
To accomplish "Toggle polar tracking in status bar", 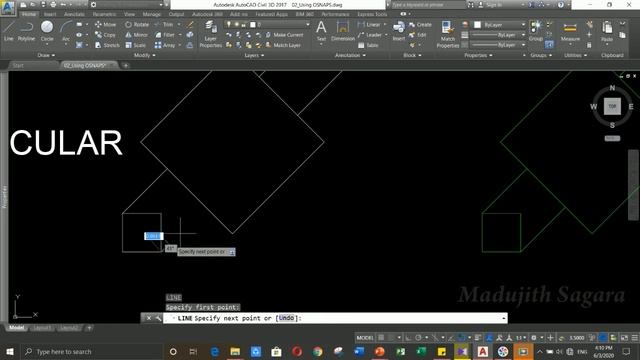I will pos(418,338).
